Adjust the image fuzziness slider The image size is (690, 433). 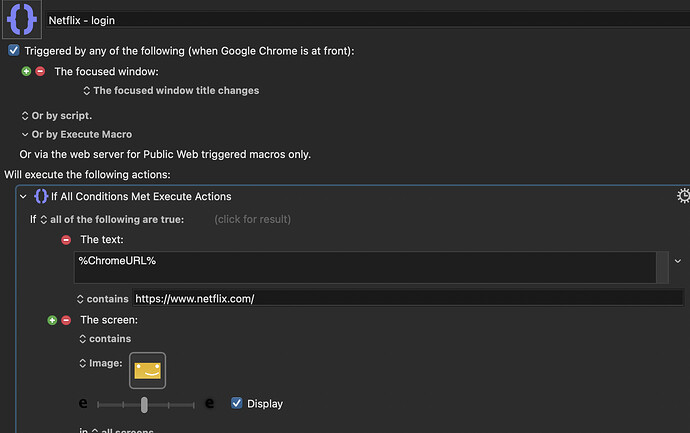point(144,405)
